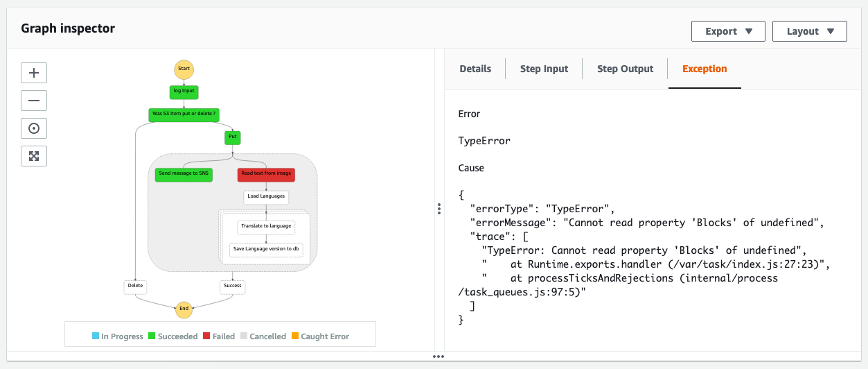Open the Layout dropdown
This screenshot has height=369, width=868.
click(810, 31)
